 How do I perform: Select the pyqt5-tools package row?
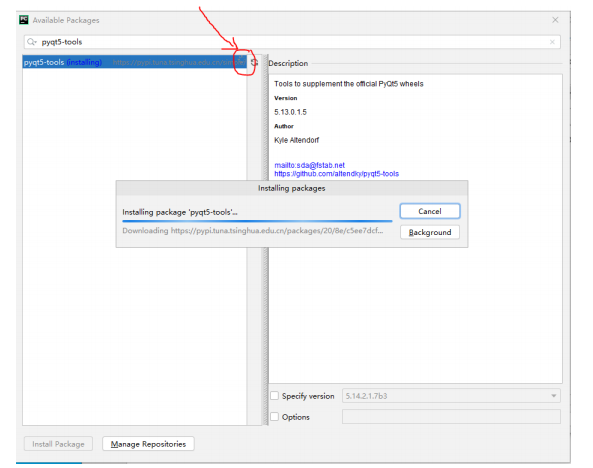coord(135,62)
